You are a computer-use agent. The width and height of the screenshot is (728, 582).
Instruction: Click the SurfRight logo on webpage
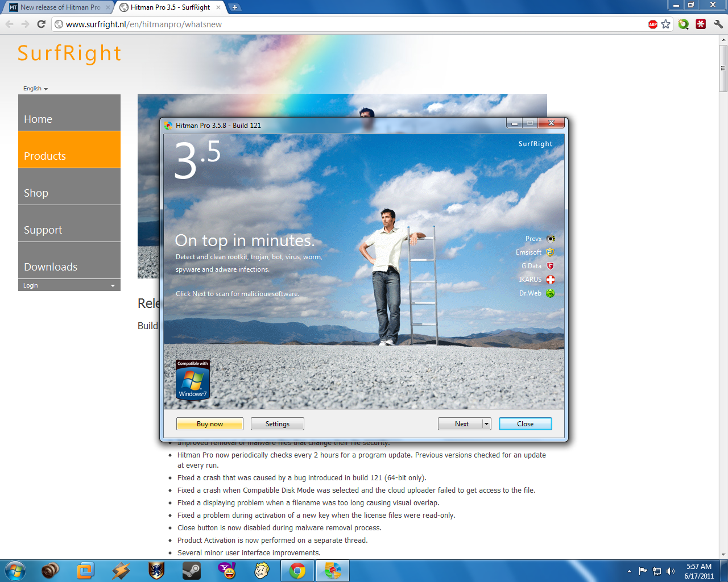pos(69,53)
